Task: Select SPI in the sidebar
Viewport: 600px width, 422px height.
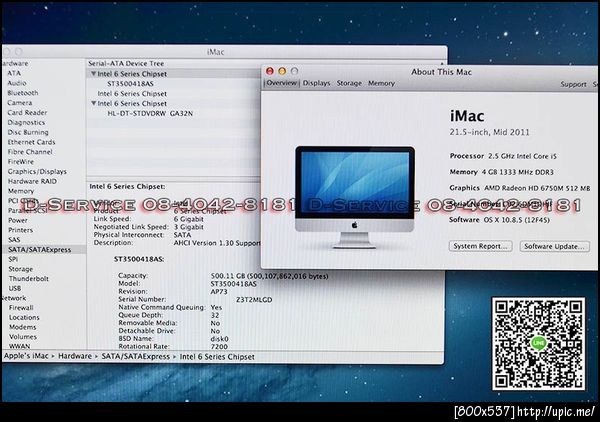Action: click(x=13, y=259)
